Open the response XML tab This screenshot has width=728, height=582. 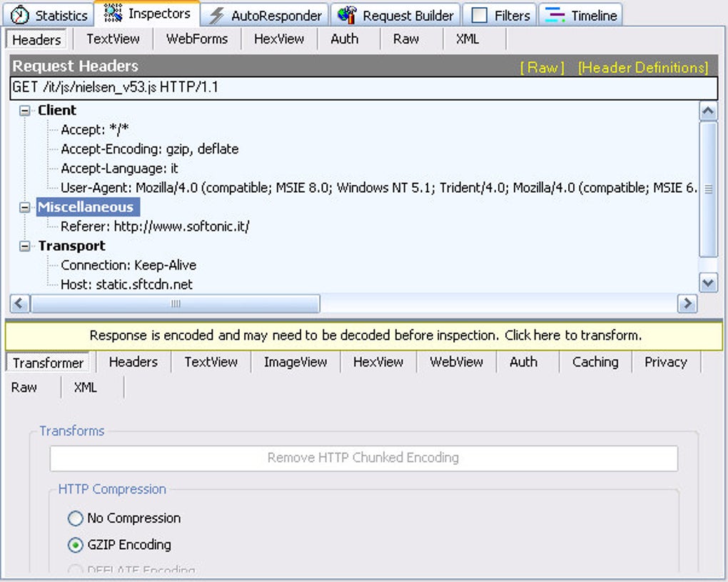click(x=86, y=387)
